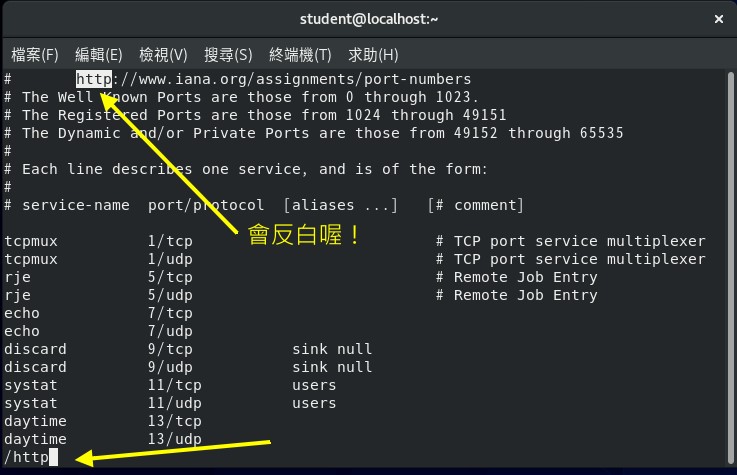Open the 檢視(V) menu
Screen dimensions: 737x475
(163, 54)
